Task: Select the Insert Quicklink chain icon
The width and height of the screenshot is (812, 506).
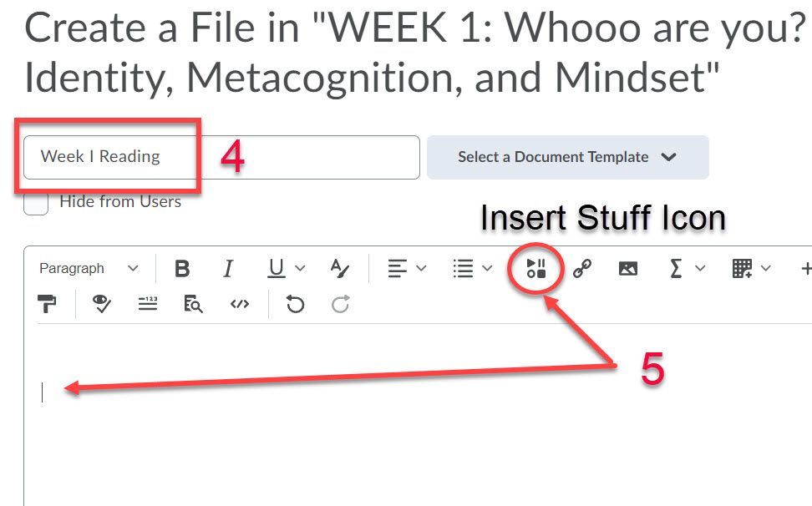Action: [582, 268]
